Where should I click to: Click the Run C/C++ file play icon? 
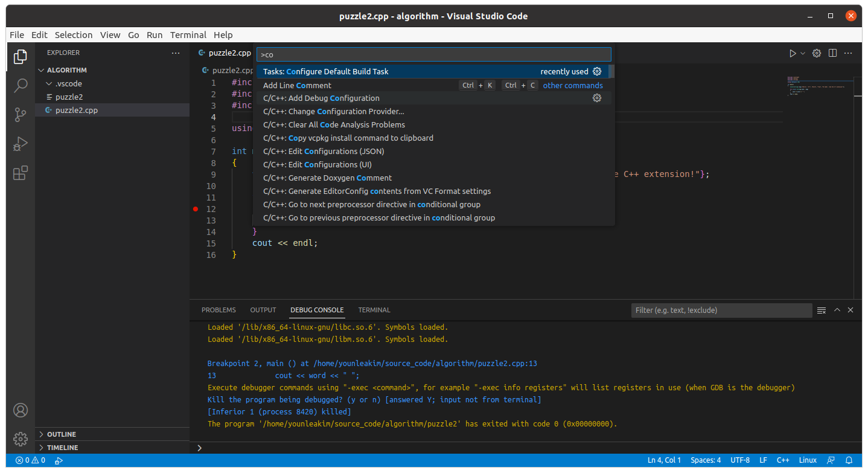pyautogui.click(x=793, y=53)
